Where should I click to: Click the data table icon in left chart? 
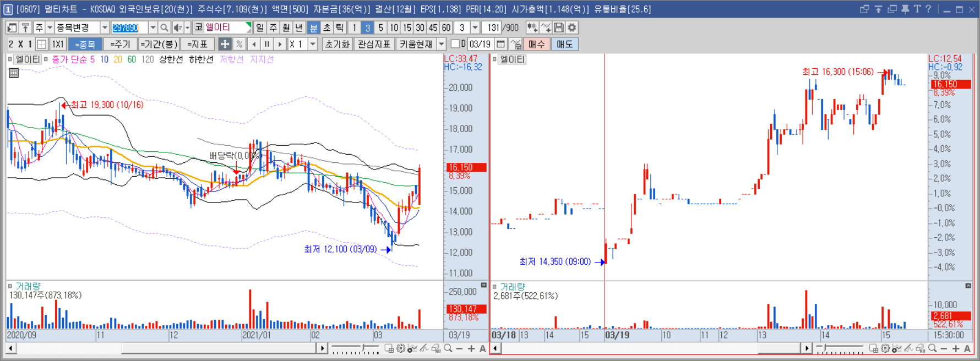point(14,73)
